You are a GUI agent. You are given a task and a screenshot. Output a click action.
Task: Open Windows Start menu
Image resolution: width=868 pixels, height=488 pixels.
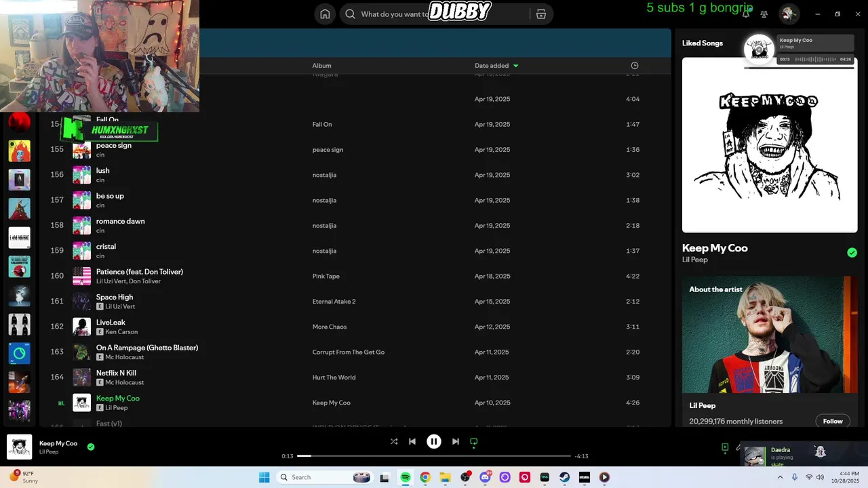point(264,477)
